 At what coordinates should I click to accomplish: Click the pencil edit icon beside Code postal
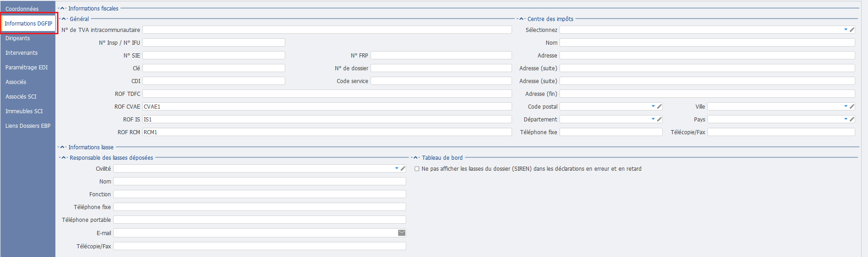(659, 106)
